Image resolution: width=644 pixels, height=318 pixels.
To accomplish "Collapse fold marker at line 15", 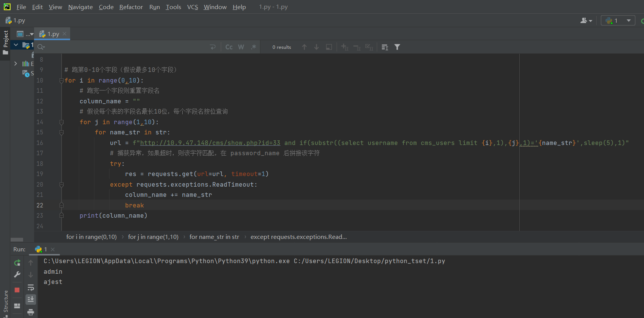I will point(61,132).
